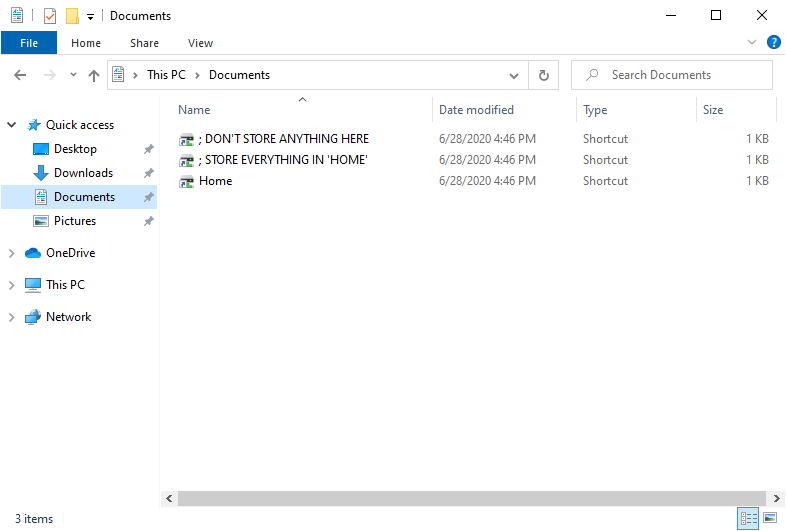
Task: Expand the ribbon using the chevron
Action: [752, 43]
